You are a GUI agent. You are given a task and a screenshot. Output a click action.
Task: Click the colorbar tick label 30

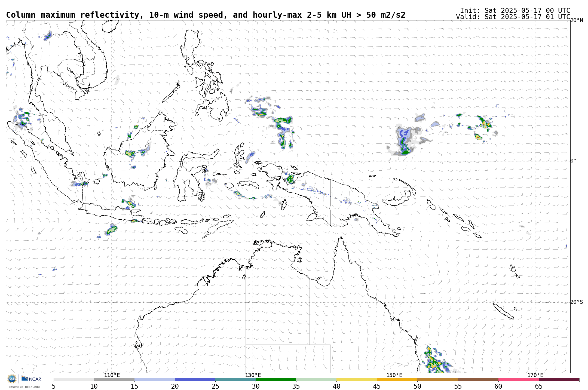(256, 386)
